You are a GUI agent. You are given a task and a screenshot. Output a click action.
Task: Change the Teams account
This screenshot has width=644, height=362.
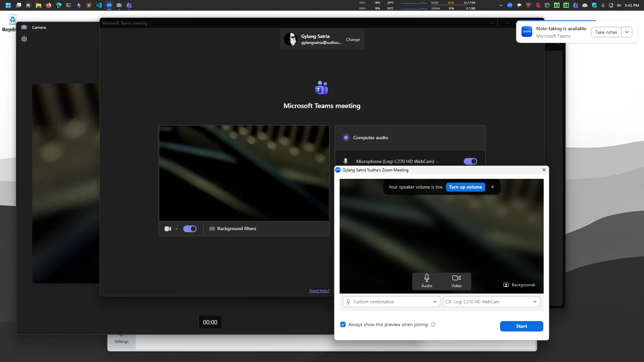click(x=353, y=40)
